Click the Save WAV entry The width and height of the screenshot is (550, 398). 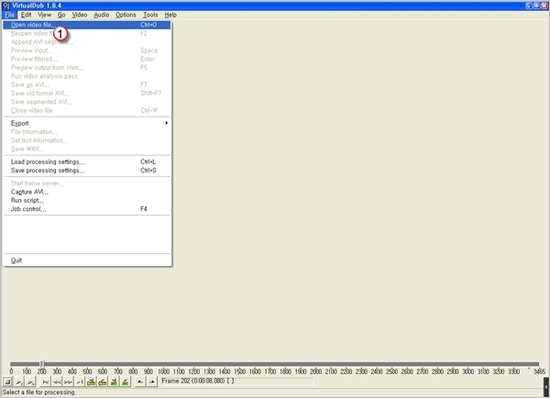coord(87,149)
